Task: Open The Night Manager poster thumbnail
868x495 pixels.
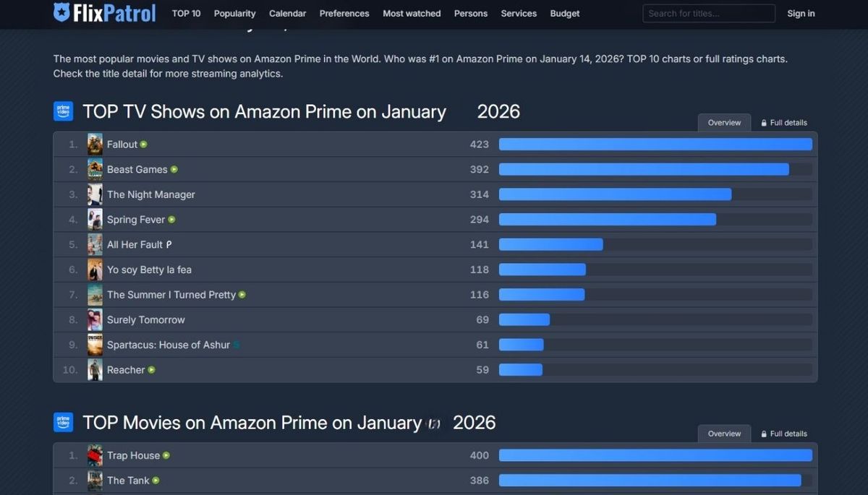Action: (x=95, y=194)
